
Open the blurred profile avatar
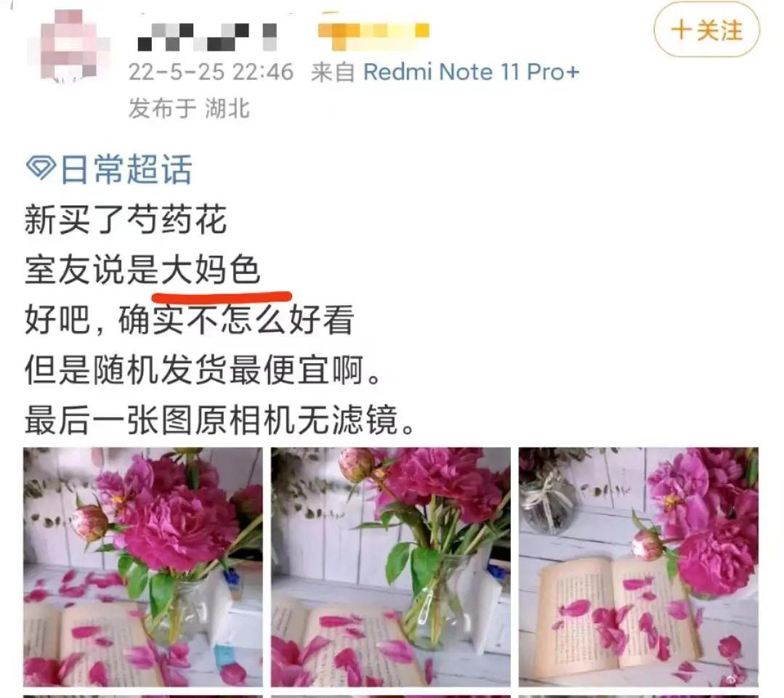pos(75,46)
